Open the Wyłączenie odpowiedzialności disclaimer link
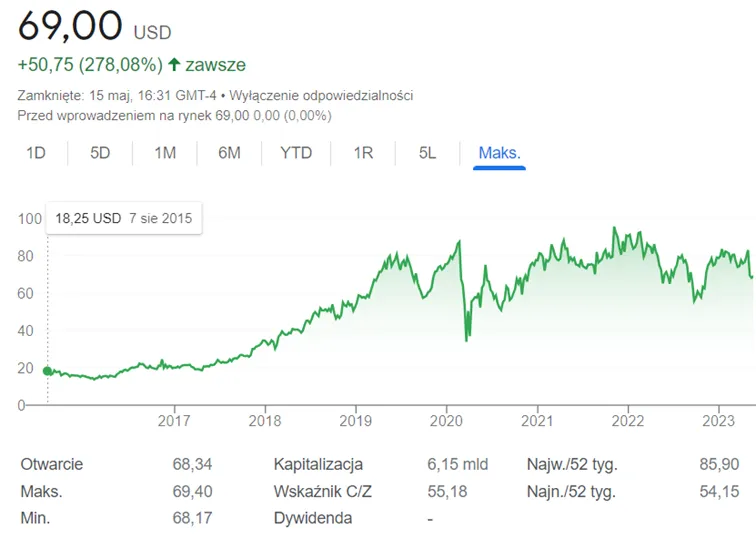The image size is (756, 539). [321, 95]
